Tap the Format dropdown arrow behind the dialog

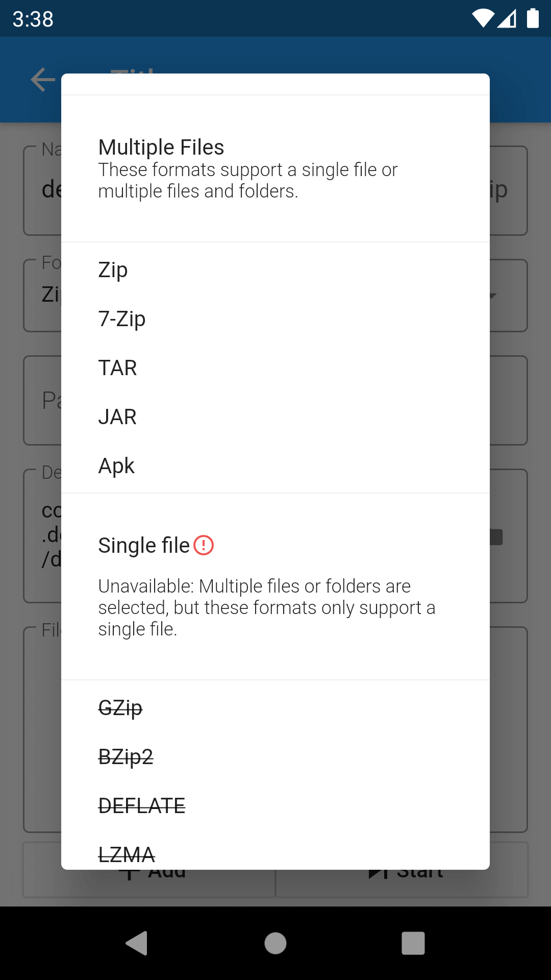pos(493,296)
